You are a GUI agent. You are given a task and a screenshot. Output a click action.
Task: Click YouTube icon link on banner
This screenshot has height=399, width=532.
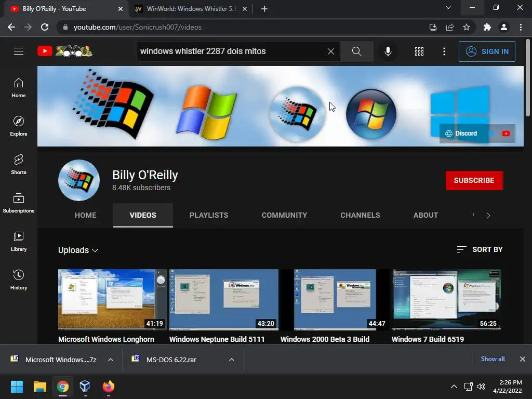click(x=506, y=134)
